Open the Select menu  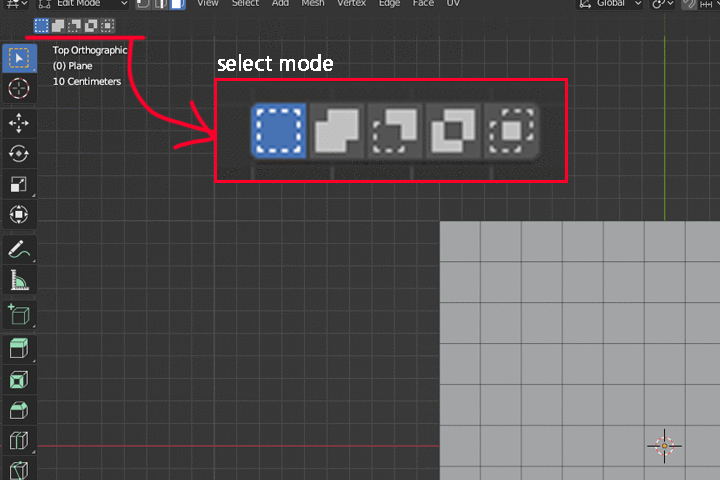pyautogui.click(x=245, y=3)
